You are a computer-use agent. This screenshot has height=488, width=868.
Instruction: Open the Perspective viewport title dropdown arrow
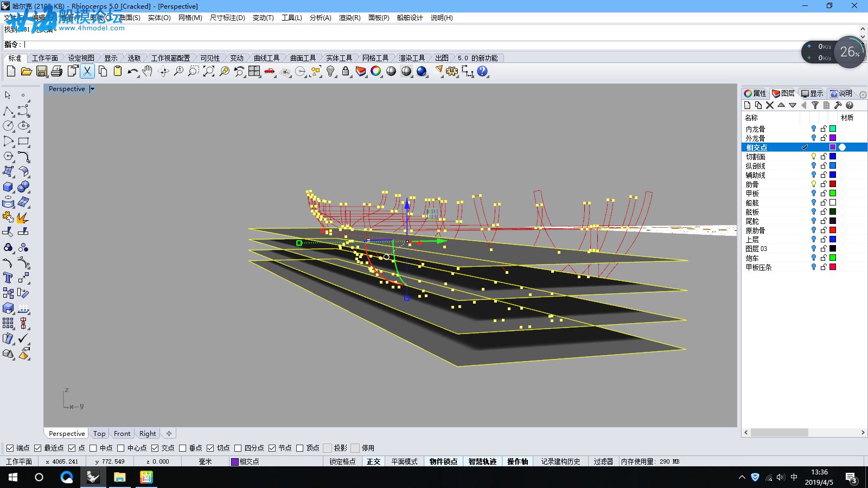point(92,89)
